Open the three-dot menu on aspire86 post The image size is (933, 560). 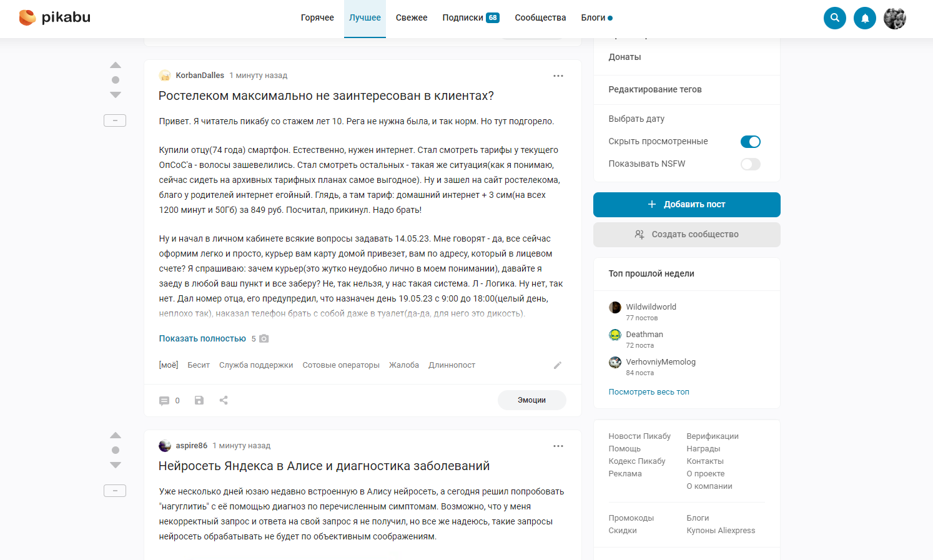coord(558,446)
